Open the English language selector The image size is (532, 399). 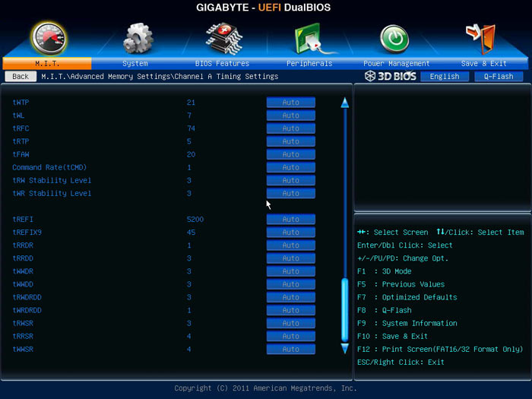pyautogui.click(x=445, y=76)
